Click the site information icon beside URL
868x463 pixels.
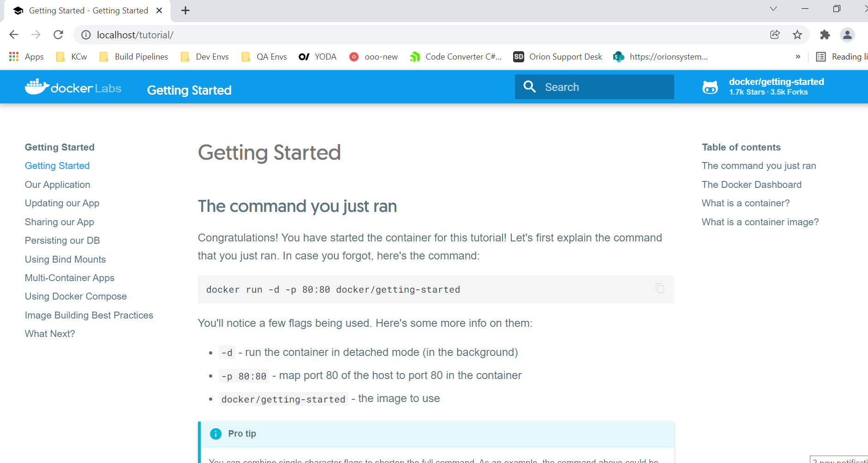pyautogui.click(x=86, y=35)
